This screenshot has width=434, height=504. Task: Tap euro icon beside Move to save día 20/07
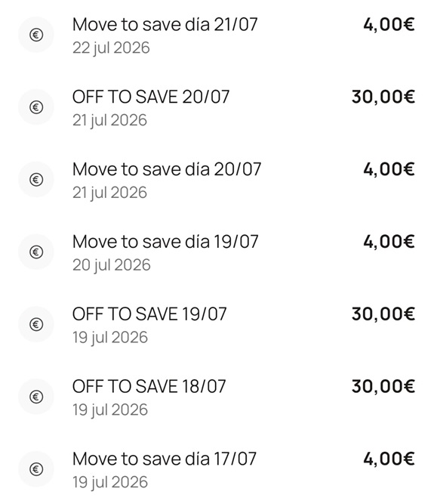[x=36, y=179]
